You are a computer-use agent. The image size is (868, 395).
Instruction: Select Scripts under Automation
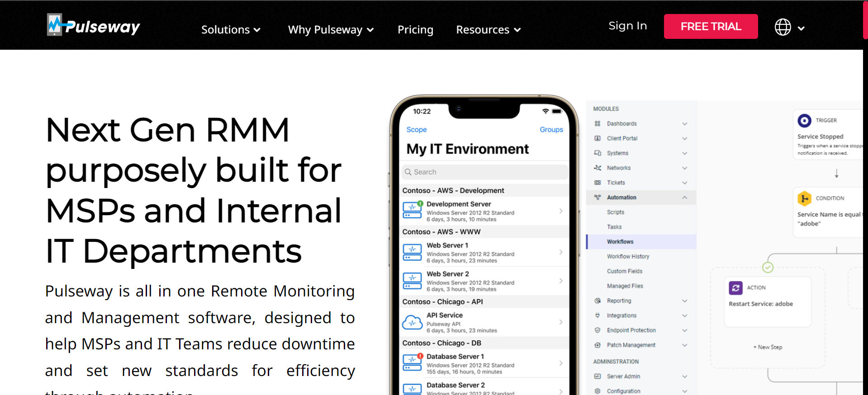pos(615,212)
